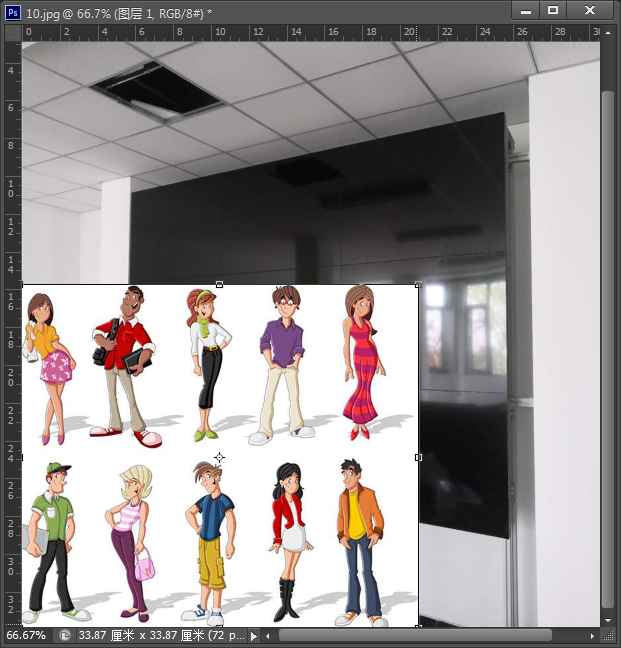Screen dimensions: 621x648
Task: Click the vertical scrollbar down arrow
Action: (x=608, y=620)
